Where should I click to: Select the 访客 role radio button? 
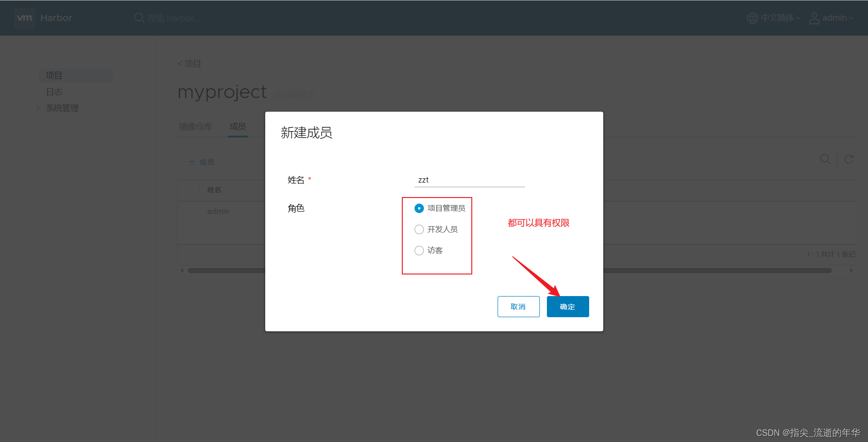[x=419, y=251]
